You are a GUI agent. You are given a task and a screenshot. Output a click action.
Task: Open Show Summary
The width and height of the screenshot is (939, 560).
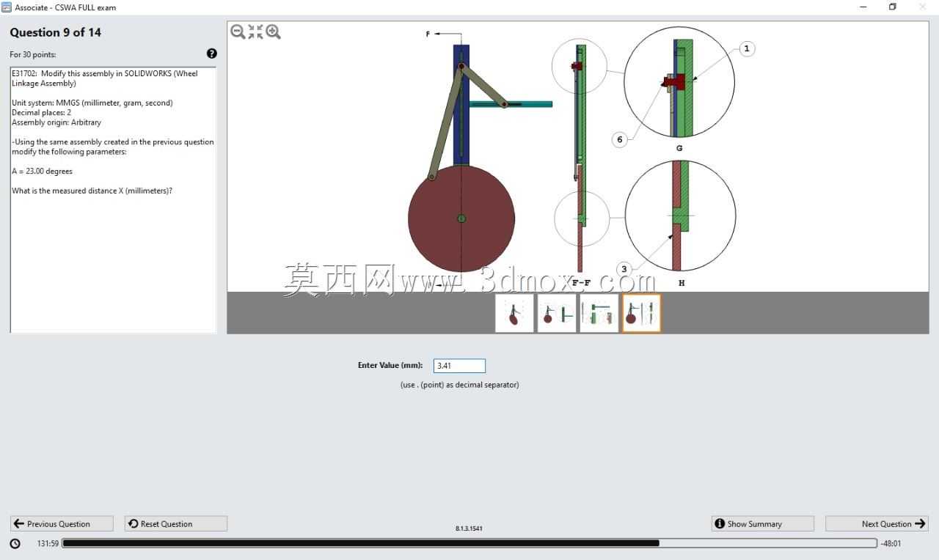coord(762,523)
